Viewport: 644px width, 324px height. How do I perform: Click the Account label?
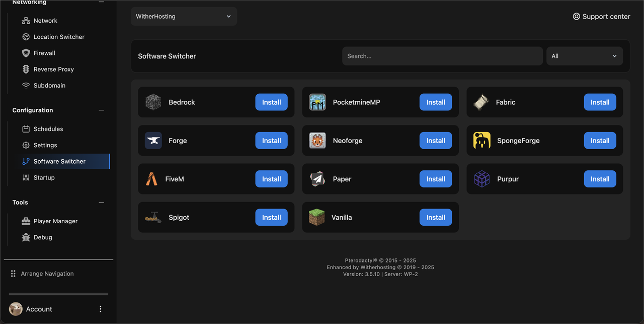39,309
